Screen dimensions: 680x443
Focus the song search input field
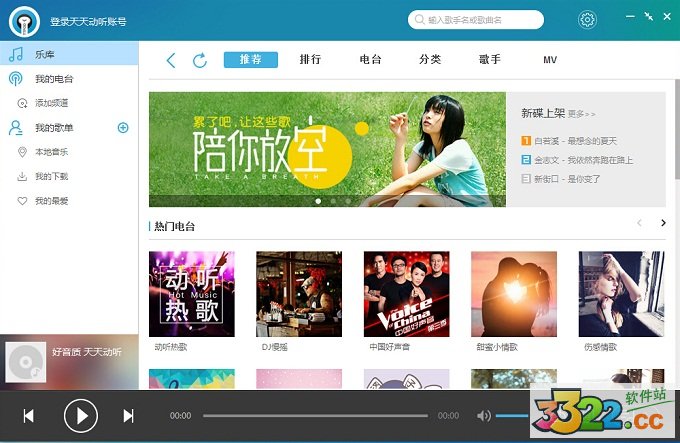pos(476,20)
